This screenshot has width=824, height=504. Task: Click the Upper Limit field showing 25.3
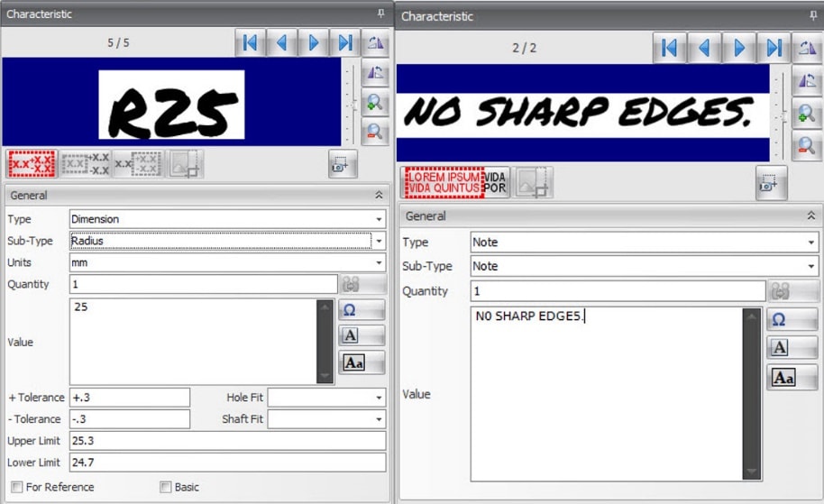pyautogui.click(x=227, y=441)
